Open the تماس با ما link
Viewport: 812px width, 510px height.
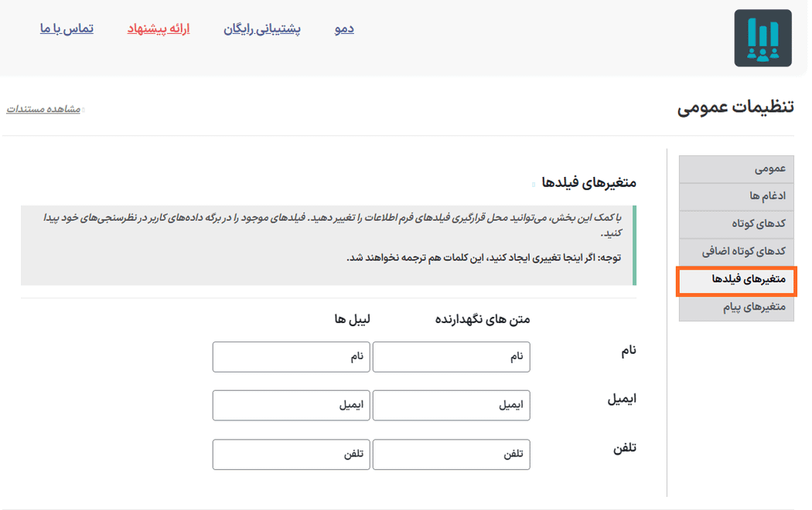(x=67, y=29)
